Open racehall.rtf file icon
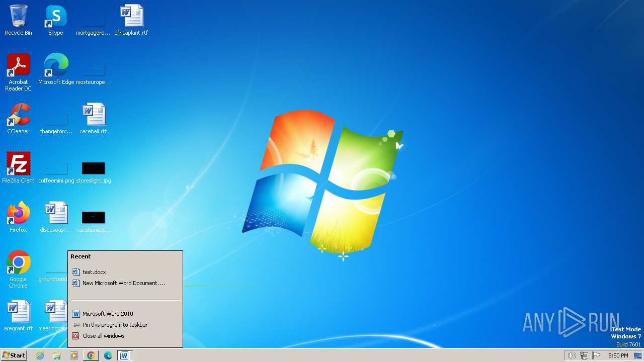Viewport: 644px width, 362px height. (94, 119)
